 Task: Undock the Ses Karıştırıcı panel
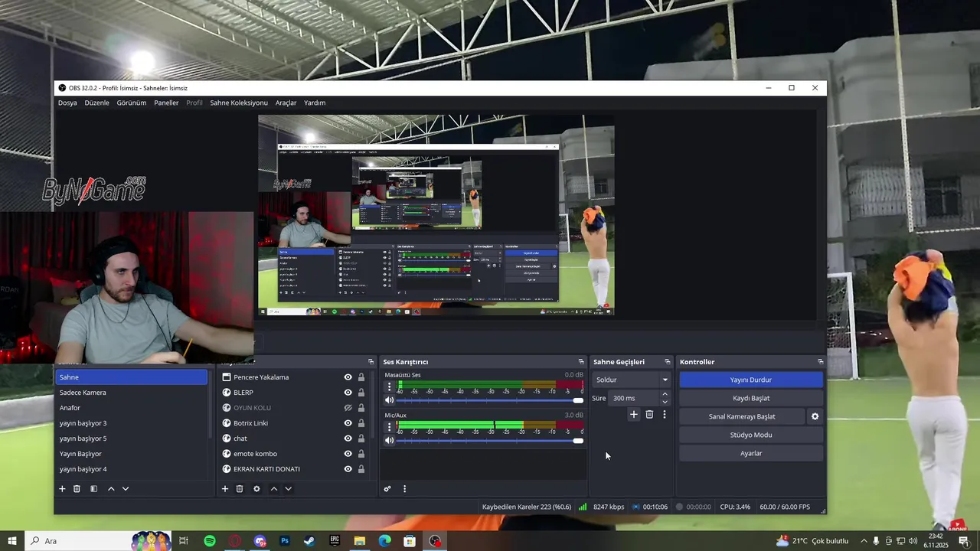581,362
